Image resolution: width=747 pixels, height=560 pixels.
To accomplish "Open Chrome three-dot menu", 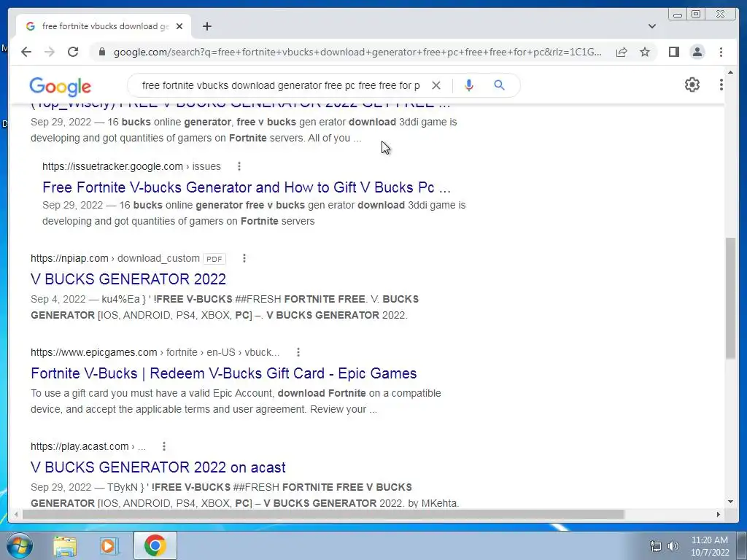I will click(x=721, y=52).
